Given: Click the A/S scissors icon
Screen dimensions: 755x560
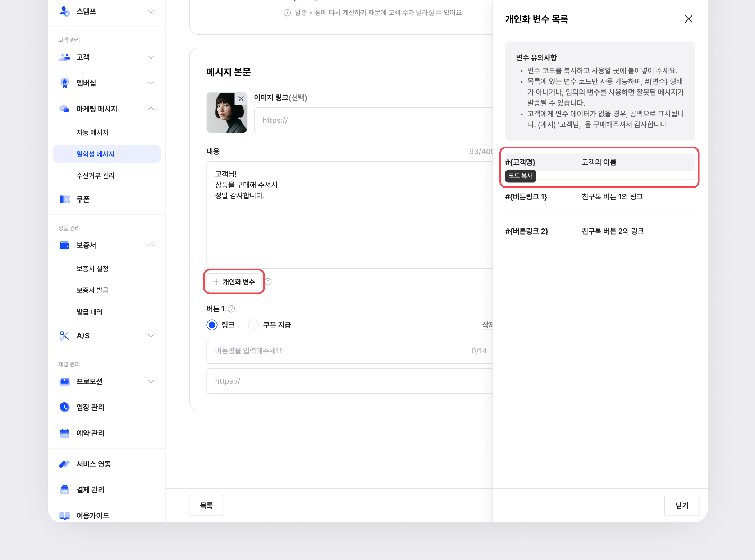Looking at the screenshot, I should point(64,336).
